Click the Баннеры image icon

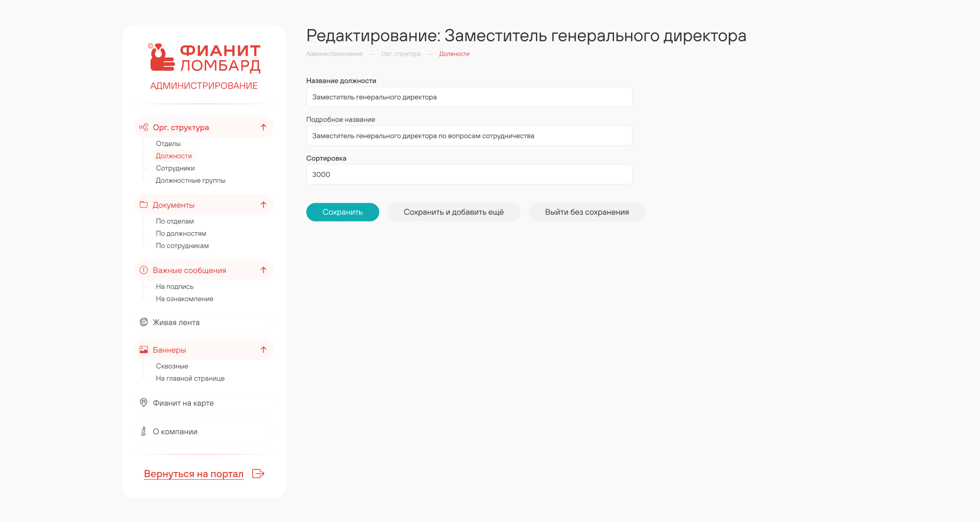144,350
